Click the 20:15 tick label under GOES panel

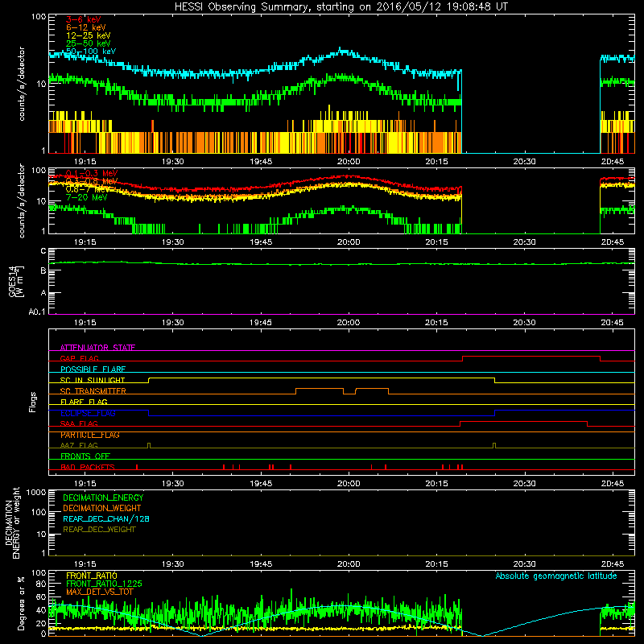click(x=436, y=323)
